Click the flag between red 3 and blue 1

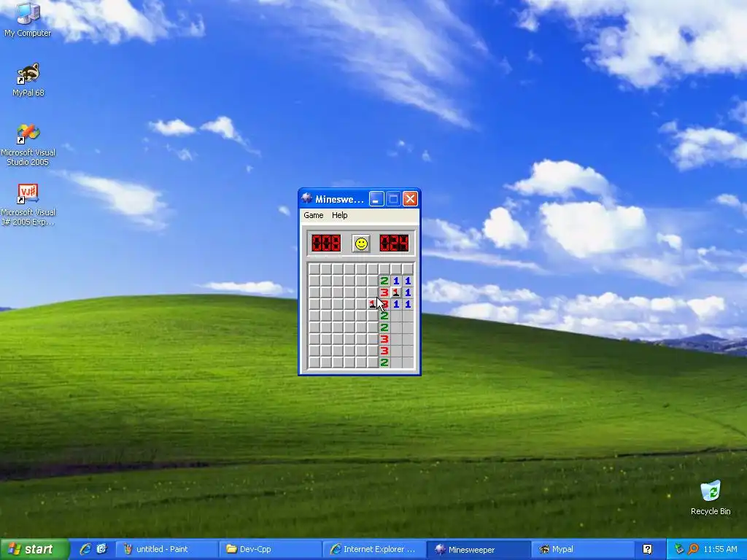click(x=396, y=292)
